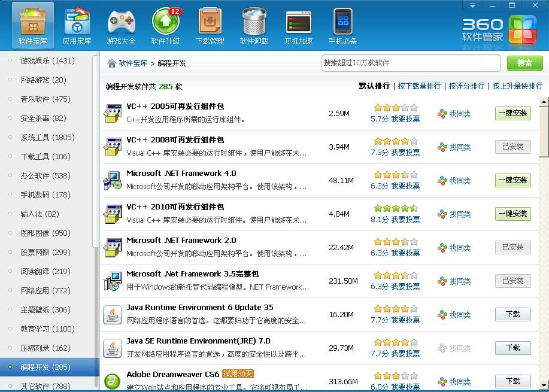Click the green 搜索 button
This screenshot has height=392, width=549.
point(525,63)
